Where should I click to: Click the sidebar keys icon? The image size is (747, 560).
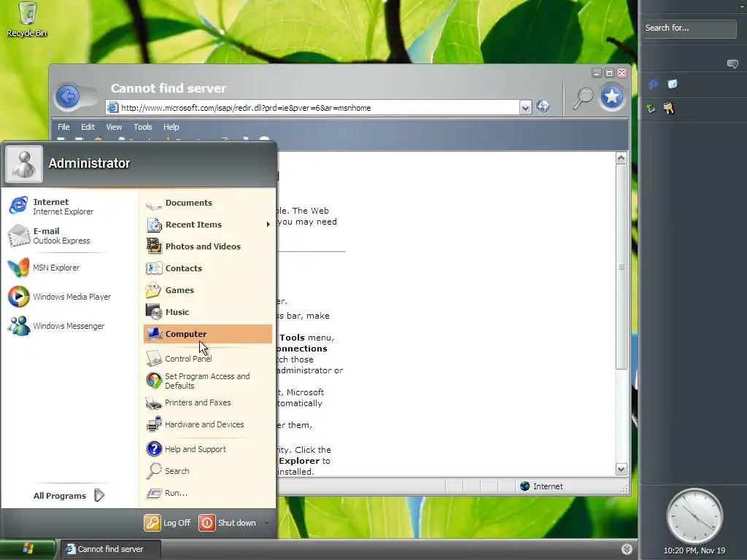(669, 108)
